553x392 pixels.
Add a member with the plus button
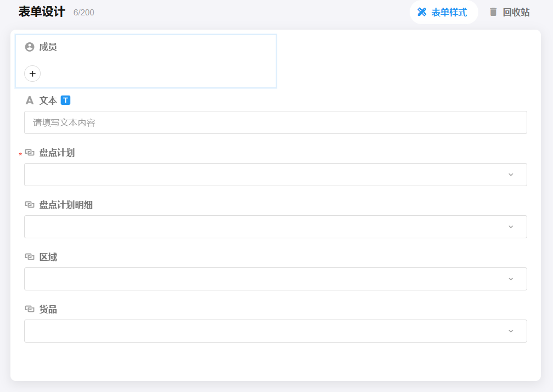pos(32,74)
